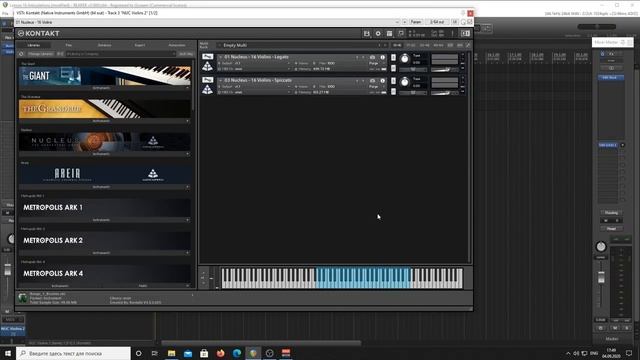Viewport: 640px width, 360px height.
Task: Open Task View on taskbar
Action: pyautogui.click(x=155, y=353)
